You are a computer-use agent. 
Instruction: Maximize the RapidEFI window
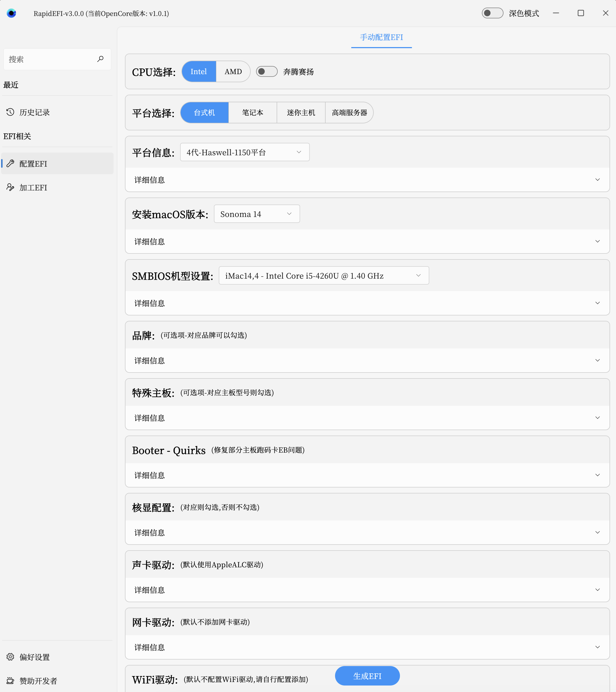[581, 13]
